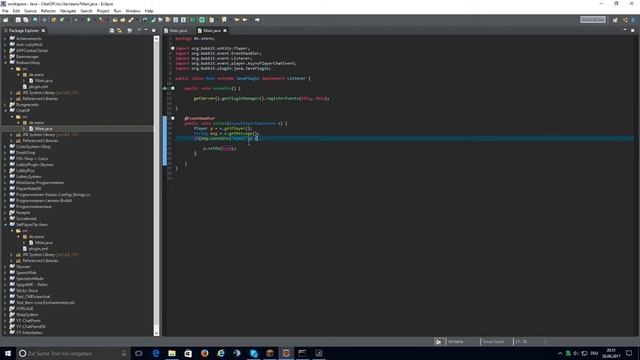Collapse the SetPlayerOp-Item project
The image size is (640, 360).
[6, 224]
